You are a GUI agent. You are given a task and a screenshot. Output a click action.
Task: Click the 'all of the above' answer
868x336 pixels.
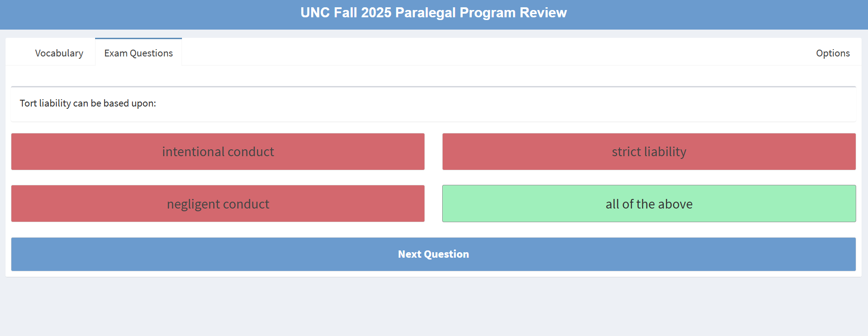[x=649, y=204]
